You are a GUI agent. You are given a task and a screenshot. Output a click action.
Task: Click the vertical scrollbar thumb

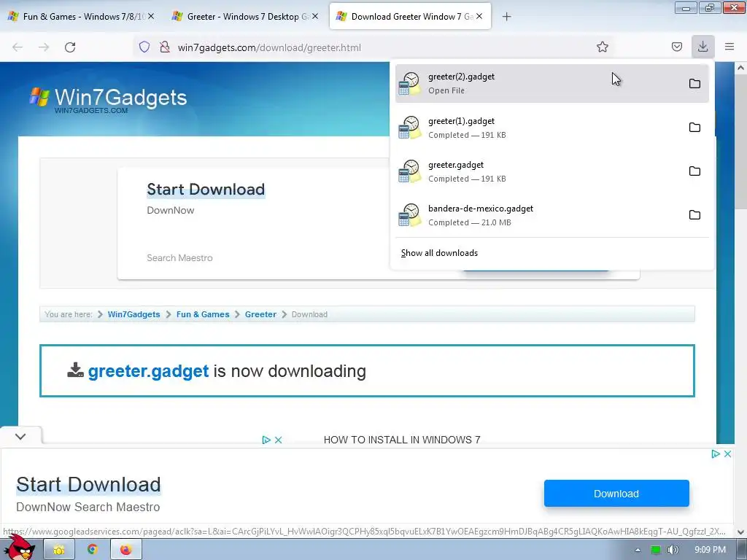tap(740, 142)
